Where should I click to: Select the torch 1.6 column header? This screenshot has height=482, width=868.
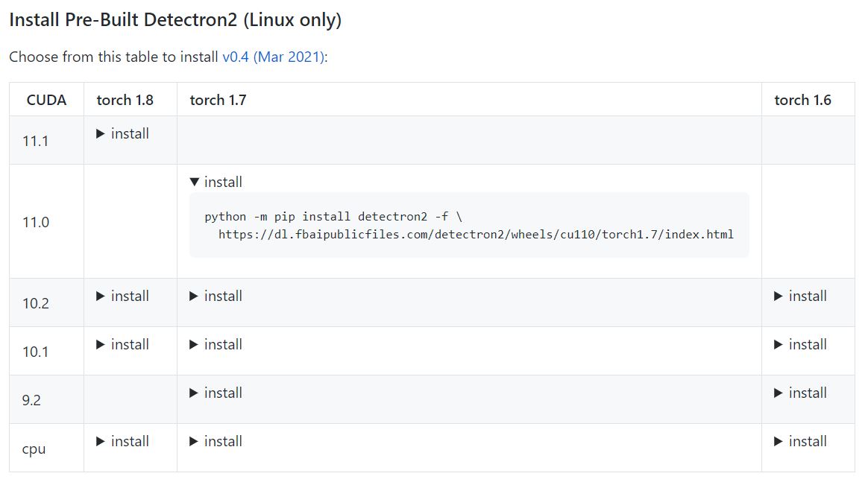click(x=801, y=99)
